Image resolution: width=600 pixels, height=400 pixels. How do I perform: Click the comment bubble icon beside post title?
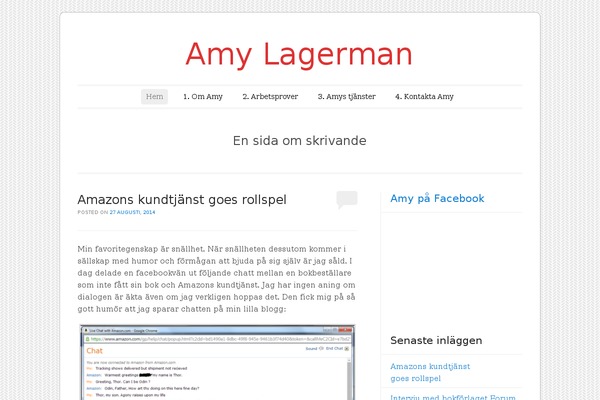[x=347, y=199]
